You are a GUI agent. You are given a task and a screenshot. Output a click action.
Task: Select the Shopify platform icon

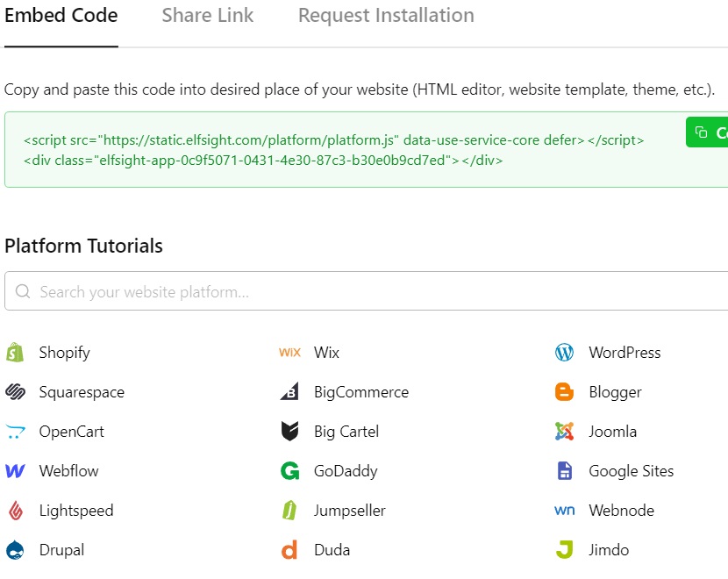click(15, 352)
